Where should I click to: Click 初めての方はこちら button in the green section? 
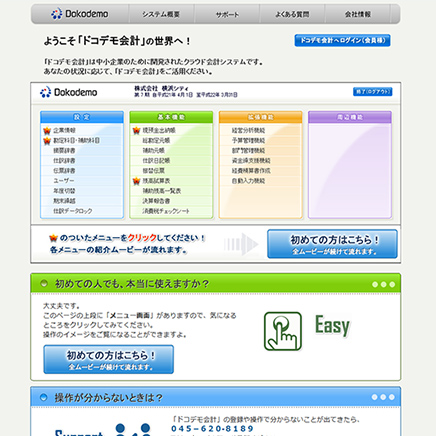click(x=109, y=359)
